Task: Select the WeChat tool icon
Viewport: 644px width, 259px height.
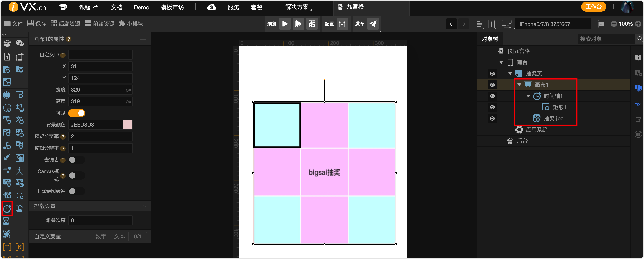Action: click(x=20, y=43)
